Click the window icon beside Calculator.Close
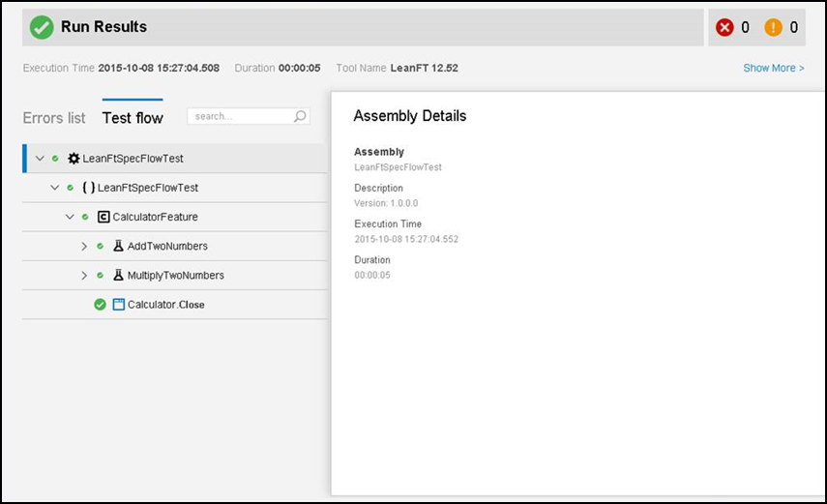 pyautogui.click(x=119, y=305)
